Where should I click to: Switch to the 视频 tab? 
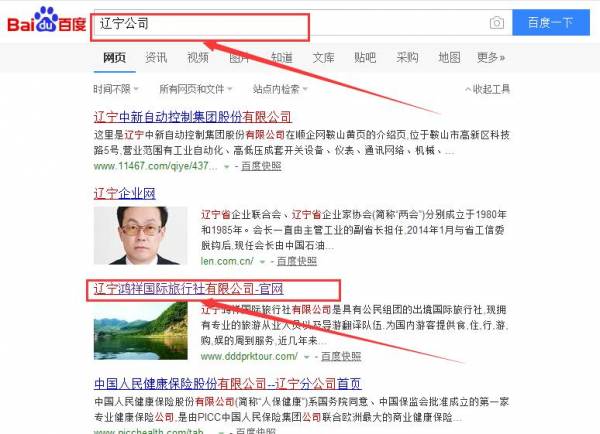pyautogui.click(x=198, y=57)
